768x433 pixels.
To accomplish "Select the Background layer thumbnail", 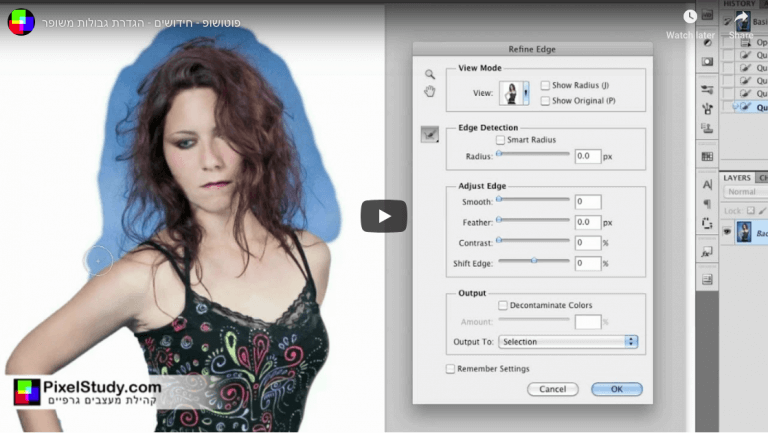I will coord(744,232).
